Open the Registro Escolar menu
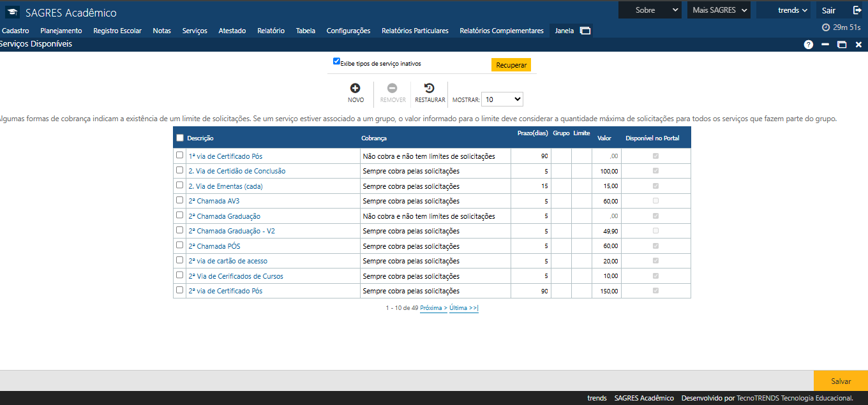 [117, 31]
